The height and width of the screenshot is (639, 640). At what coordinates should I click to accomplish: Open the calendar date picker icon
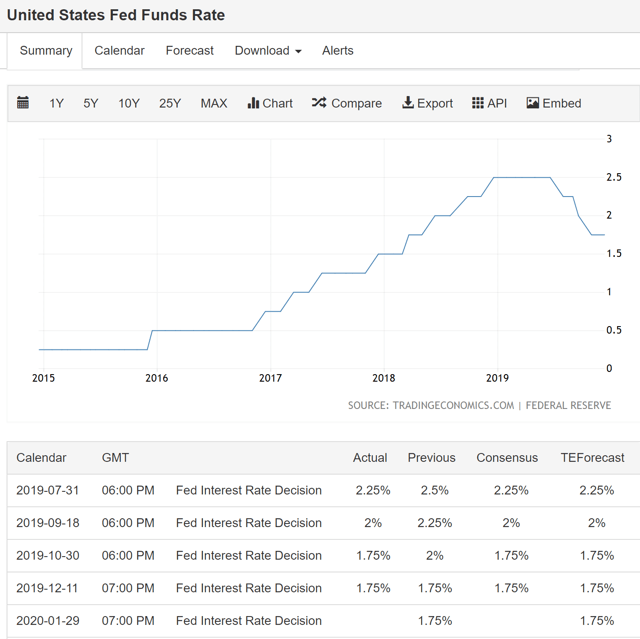coord(23,103)
